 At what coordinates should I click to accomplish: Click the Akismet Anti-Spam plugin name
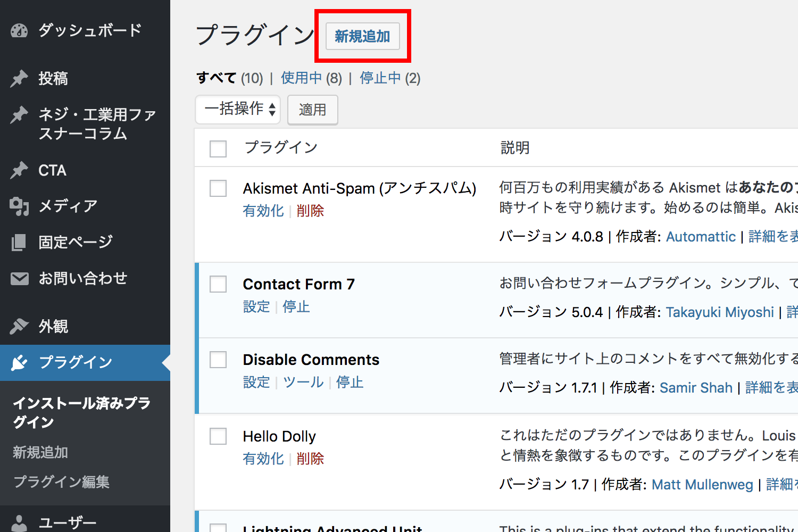pyautogui.click(x=360, y=188)
